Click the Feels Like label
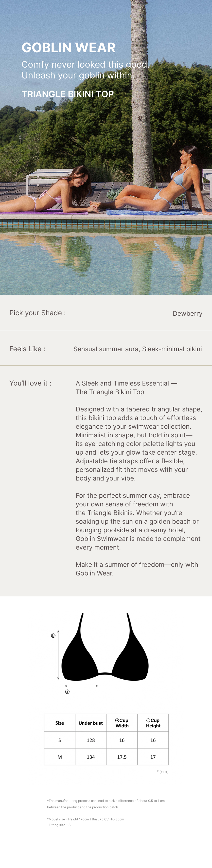The image size is (212, 868). pyautogui.click(x=27, y=349)
